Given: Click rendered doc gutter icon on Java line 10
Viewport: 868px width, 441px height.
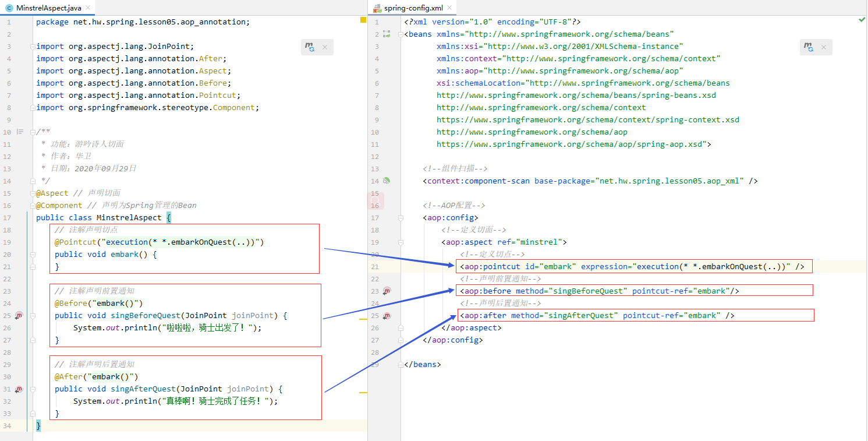Looking at the screenshot, I should coord(20,132).
